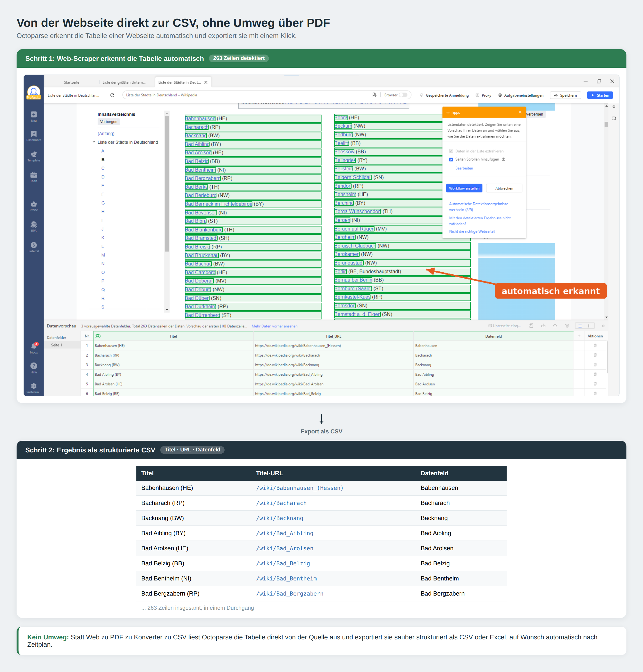Click the import download icon in Datenvorschau

[x=543, y=326]
